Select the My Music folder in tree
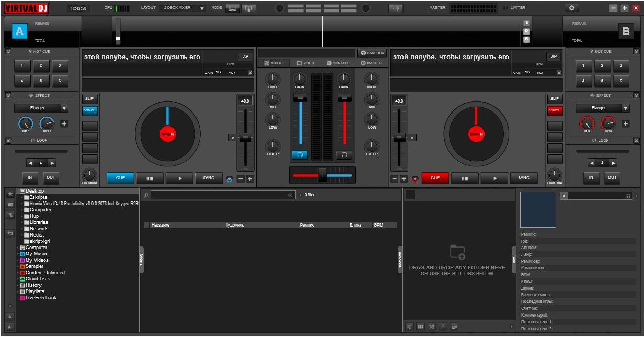Image resolution: width=644 pixels, height=337 pixels. (36, 254)
